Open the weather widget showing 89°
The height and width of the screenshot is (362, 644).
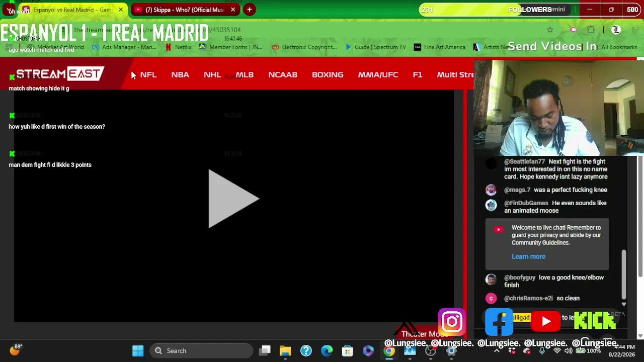(16, 350)
